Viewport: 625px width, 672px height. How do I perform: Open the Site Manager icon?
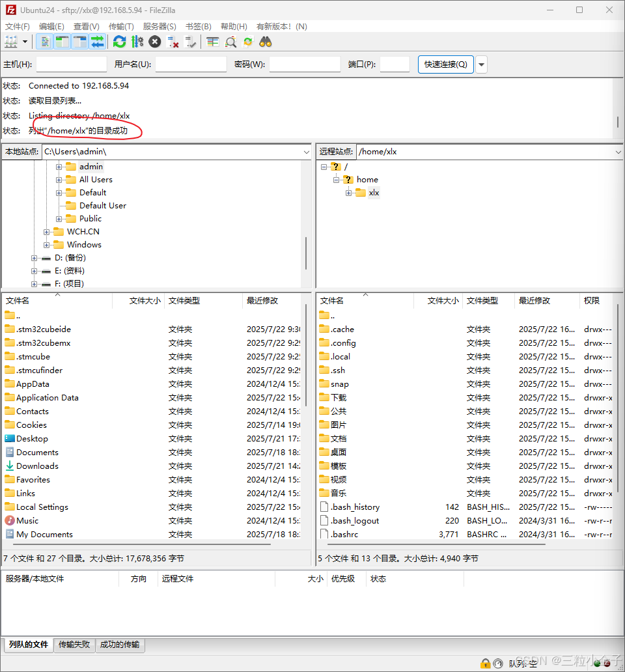coord(10,42)
